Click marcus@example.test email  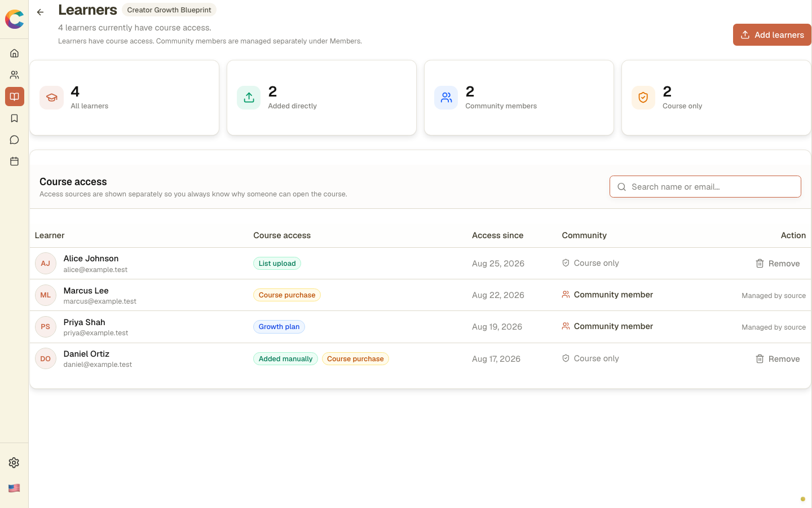[100, 301]
